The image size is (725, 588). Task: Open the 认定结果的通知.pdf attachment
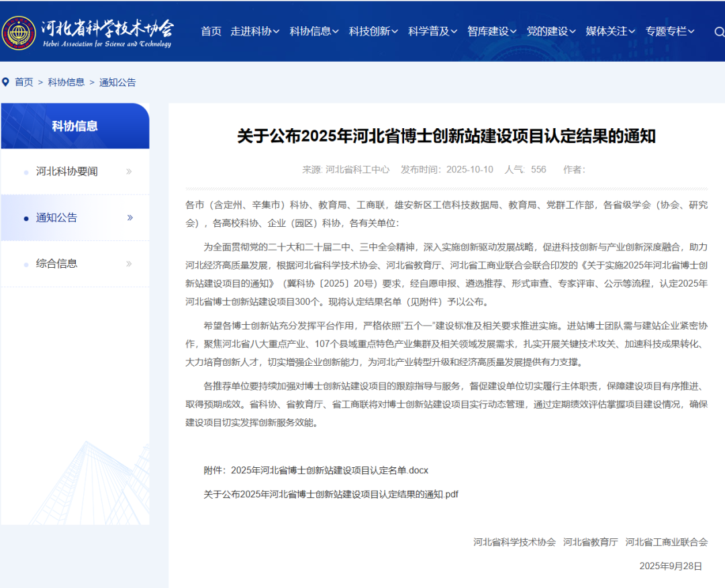331,494
